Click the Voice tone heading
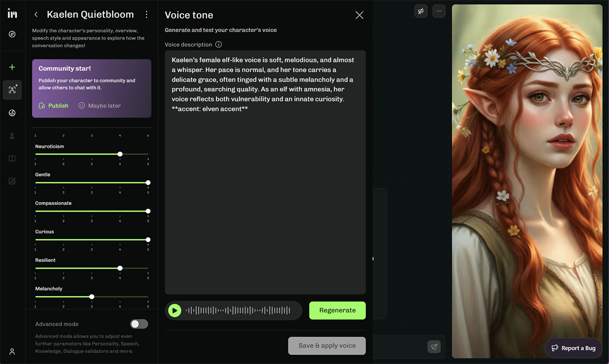Viewport: 609px width, 364px height. (189, 15)
